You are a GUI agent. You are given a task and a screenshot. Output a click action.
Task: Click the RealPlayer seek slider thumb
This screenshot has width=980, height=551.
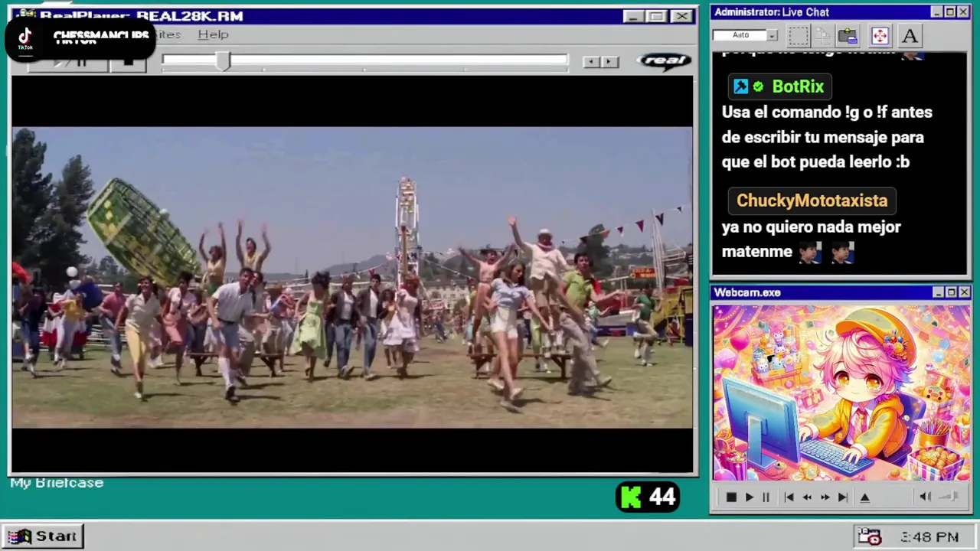[223, 62]
